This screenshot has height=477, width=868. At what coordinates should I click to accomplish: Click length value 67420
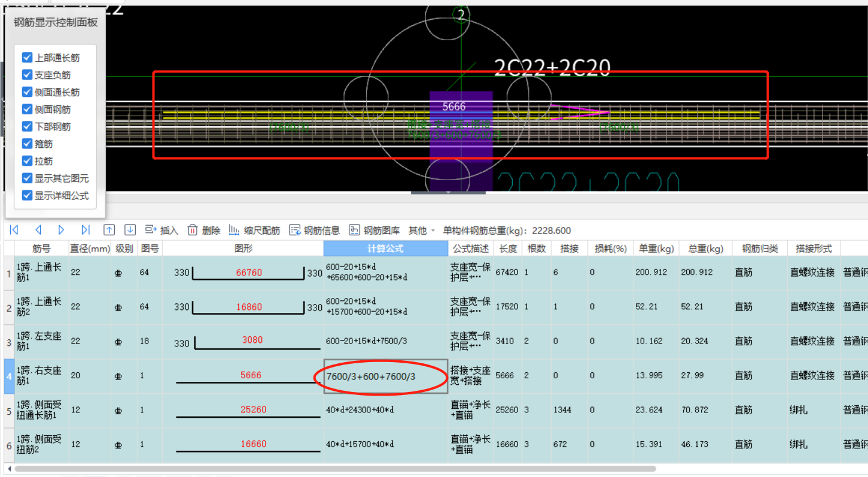pyautogui.click(x=507, y=273)
